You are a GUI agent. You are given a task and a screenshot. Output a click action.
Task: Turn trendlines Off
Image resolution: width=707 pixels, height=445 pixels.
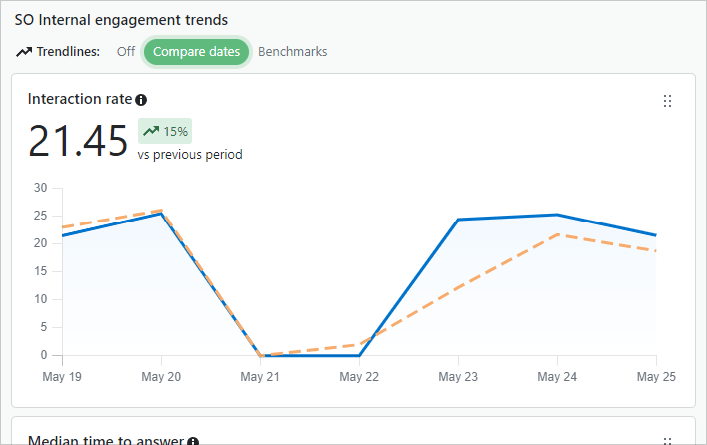point(125,52)
